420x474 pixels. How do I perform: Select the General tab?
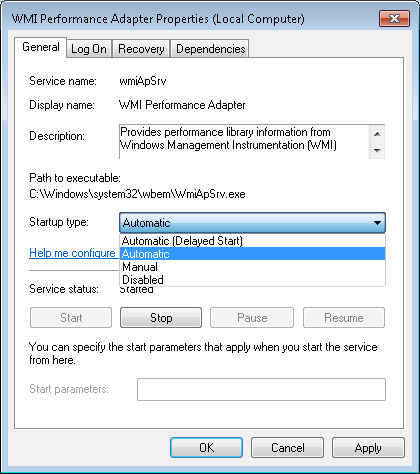(41, 47)
